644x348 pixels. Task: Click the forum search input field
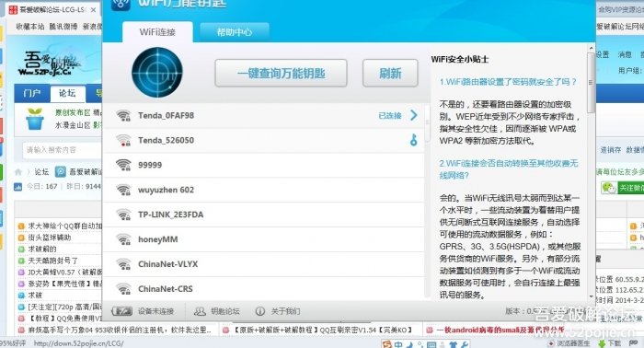pyautogui.click(x=62, y=150)
